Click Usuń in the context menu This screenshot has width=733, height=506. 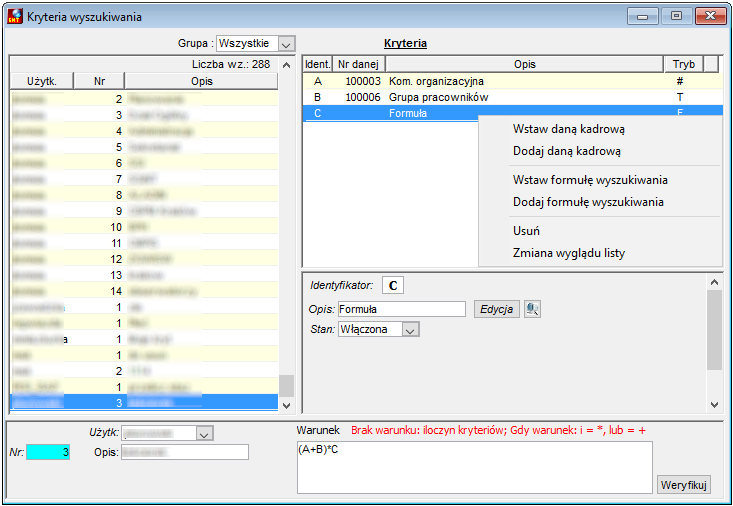[x=526, y=231]
